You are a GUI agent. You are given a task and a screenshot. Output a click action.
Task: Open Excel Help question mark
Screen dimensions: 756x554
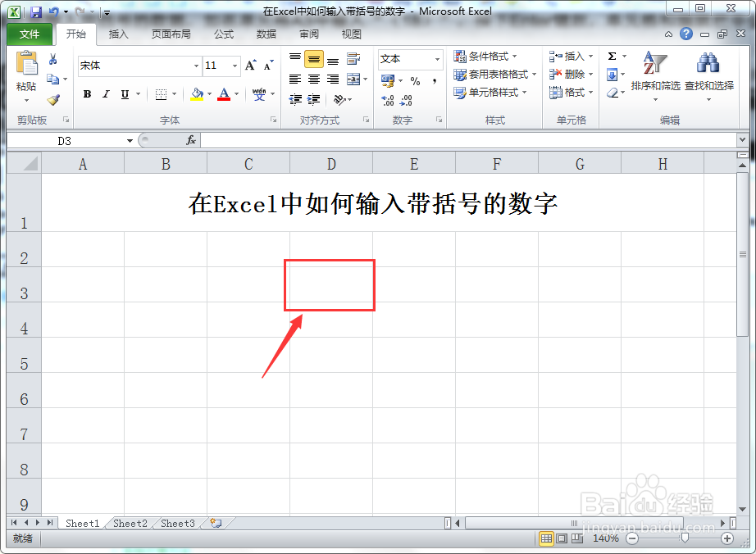(x=686, y=34)
